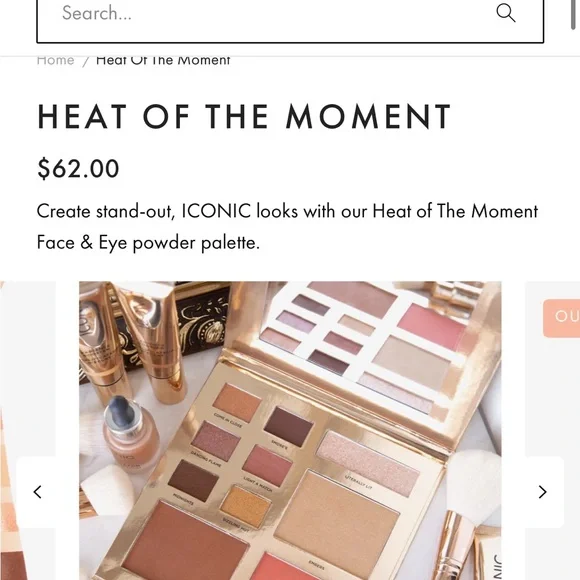
Task: Click the HEAT OF THE MOMENT title
Action: pos(244,117)
